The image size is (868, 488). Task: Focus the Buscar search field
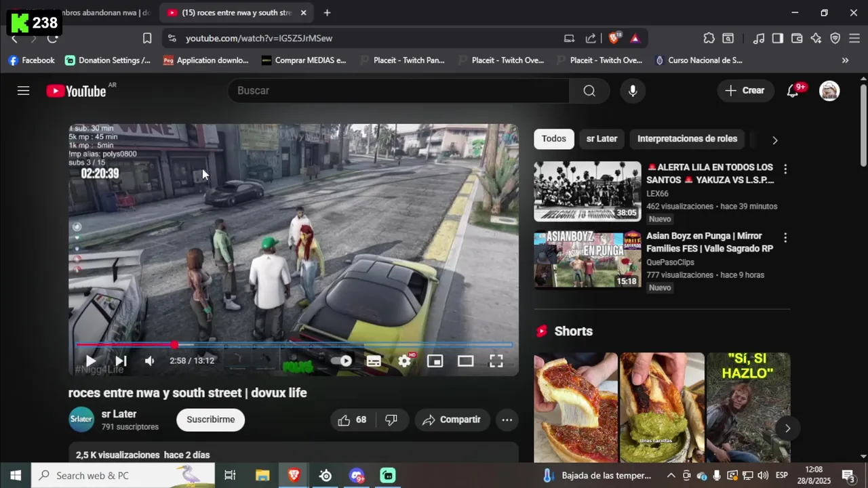pos(399,91)
